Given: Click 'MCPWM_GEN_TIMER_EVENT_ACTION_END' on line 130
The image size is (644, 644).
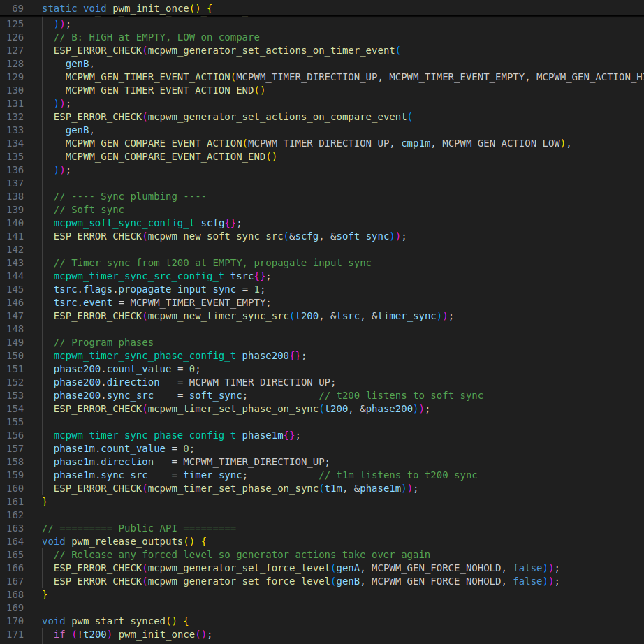Looking at the screenshot, I should (159, 90).
